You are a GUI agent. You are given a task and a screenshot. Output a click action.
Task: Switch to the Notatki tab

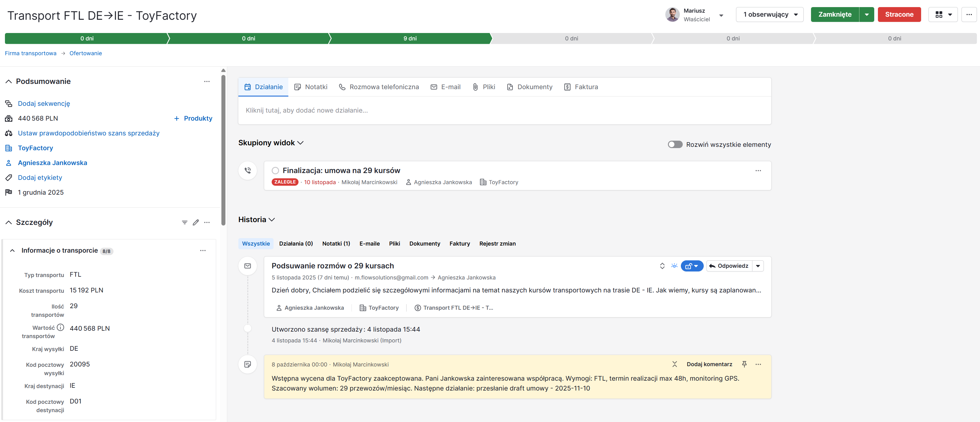316,87
